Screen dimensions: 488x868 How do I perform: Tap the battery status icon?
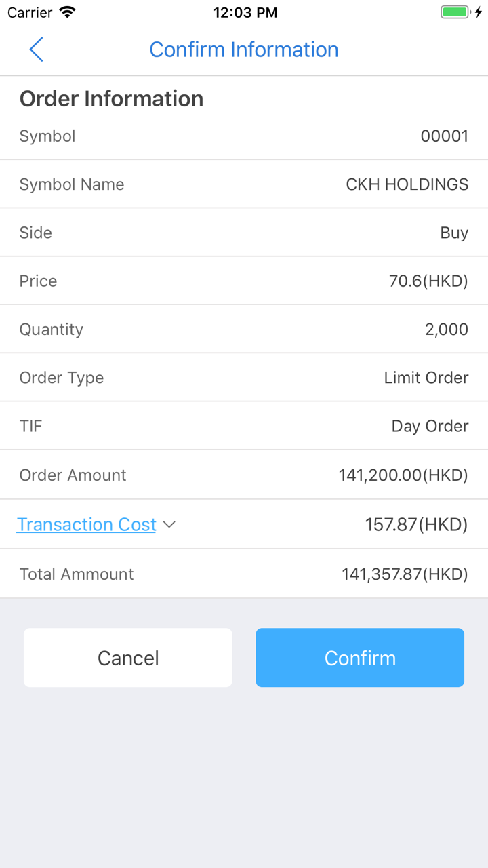455,12
